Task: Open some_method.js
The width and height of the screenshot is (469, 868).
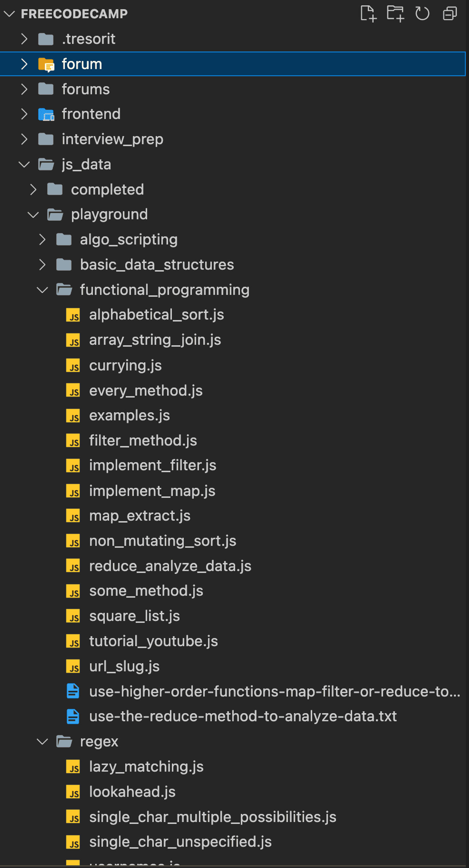Action: point(146,591)
